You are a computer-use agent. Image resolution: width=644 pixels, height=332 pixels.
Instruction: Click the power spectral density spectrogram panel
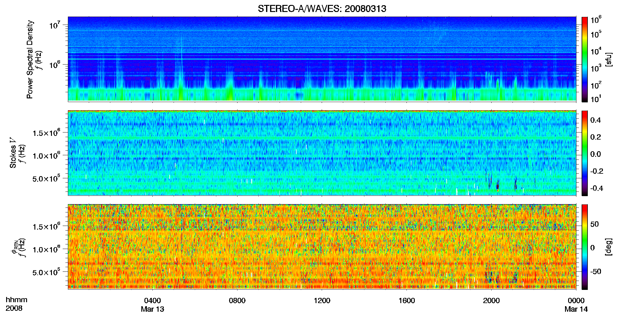(x=322, y=59)
